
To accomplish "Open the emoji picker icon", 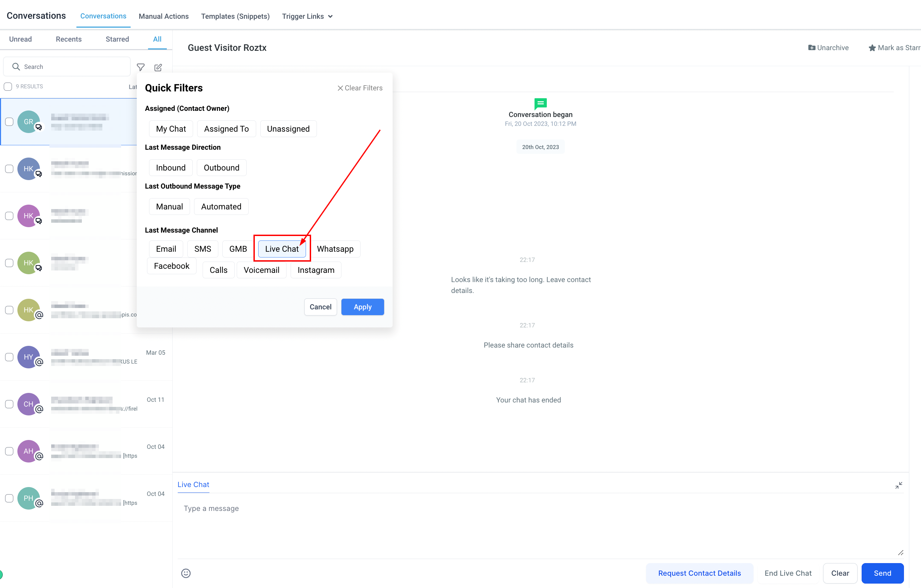I will point(186,573).
